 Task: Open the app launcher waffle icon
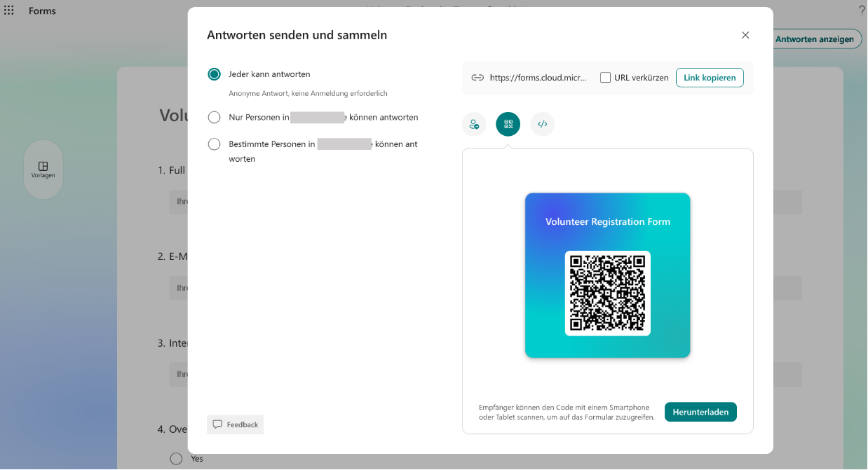click(x=9, y=11)
